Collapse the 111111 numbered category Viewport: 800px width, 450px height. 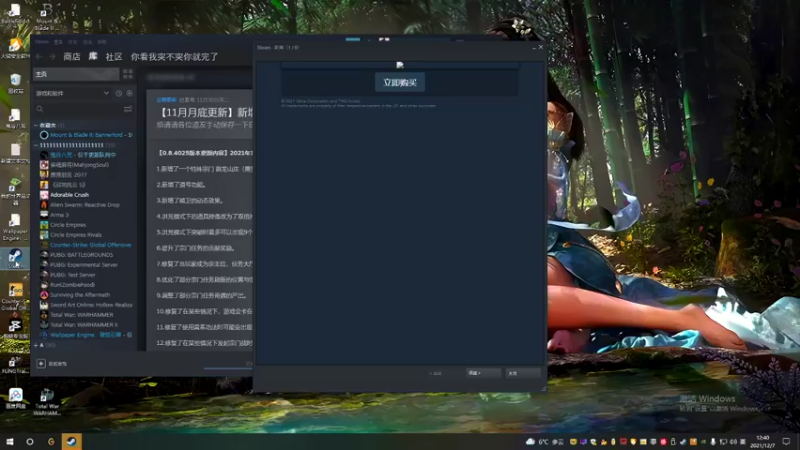pyautogui.click(x=36, y=145)
